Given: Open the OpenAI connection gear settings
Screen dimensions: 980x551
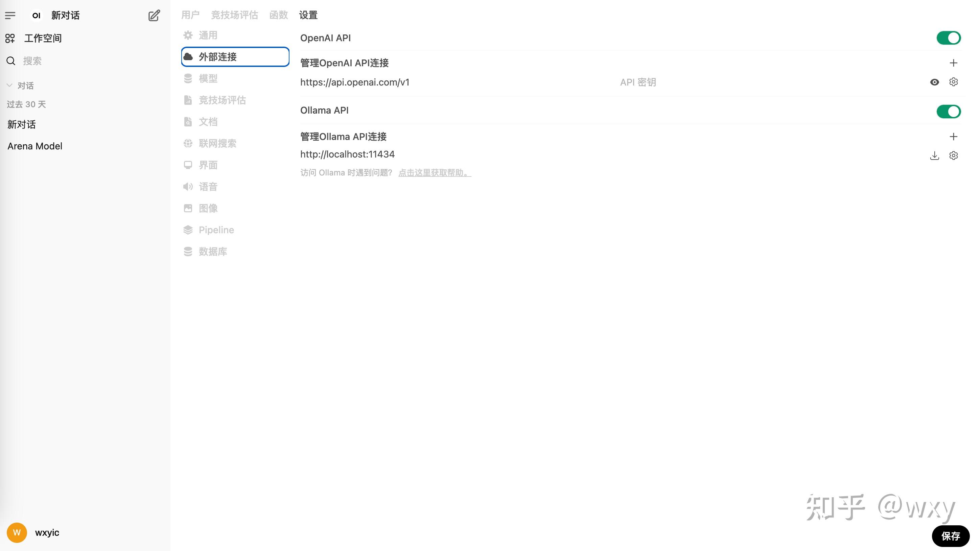Looking at the screenshot, I should point(953,82).
